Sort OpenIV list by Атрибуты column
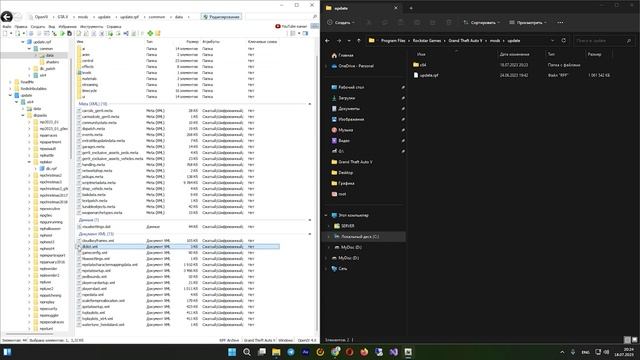The width and height of the screenshot is (640, 360). (x=211, y=42)
